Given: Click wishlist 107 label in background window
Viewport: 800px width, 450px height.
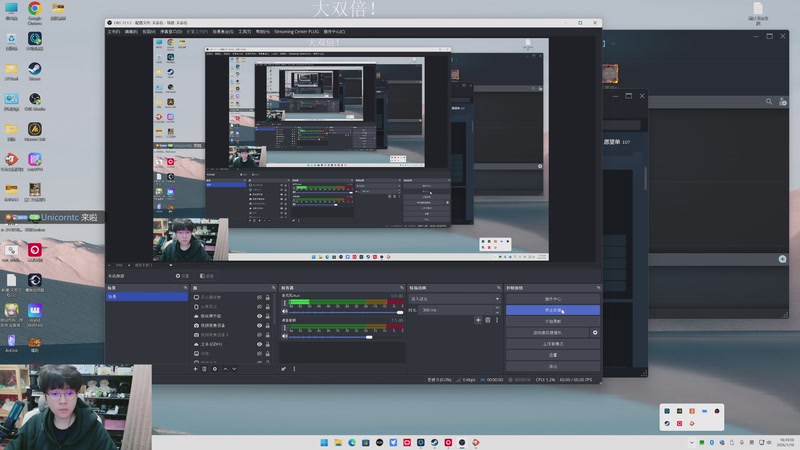Looking at the screenshot, I should pos(617,142).
